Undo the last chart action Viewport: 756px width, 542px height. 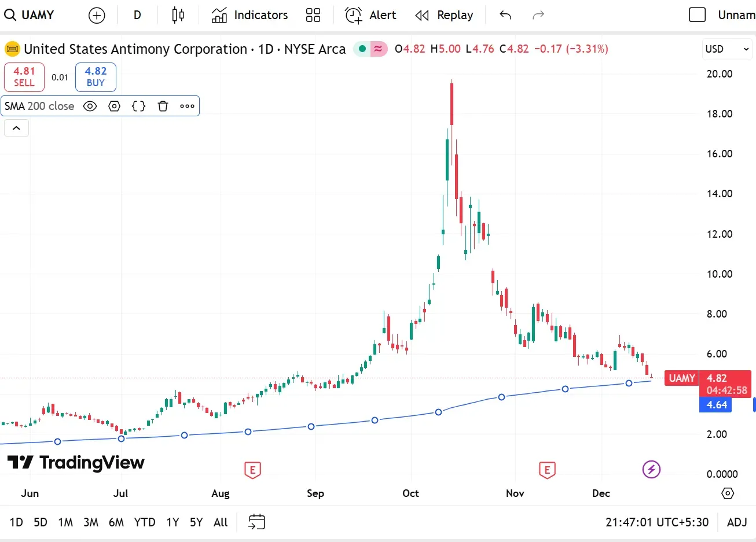(x=505, y=15)
